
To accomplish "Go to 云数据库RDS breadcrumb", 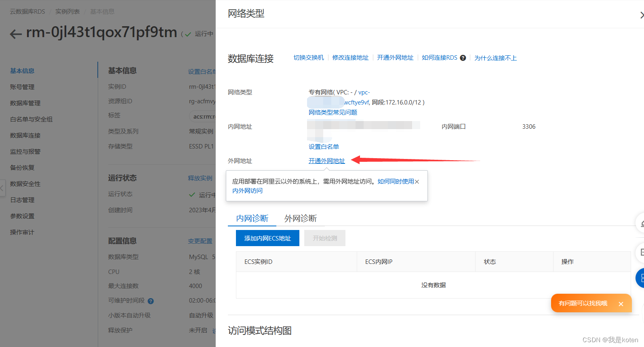I will pyautogui.click(x=27, y=12).
